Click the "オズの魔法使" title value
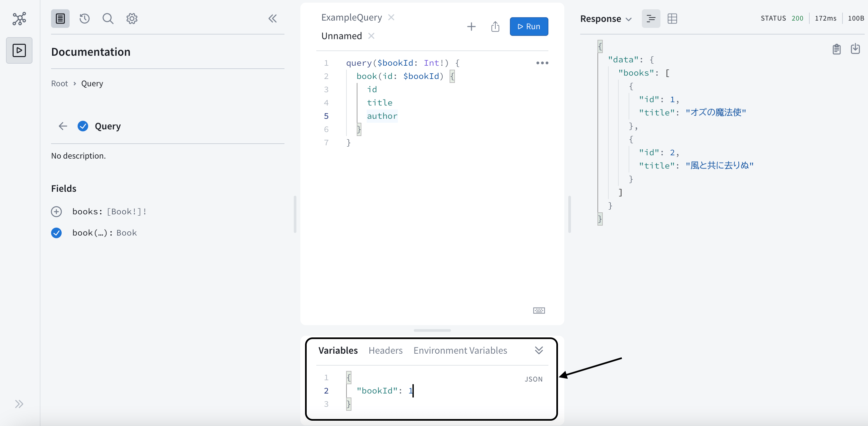 [715, 112]
